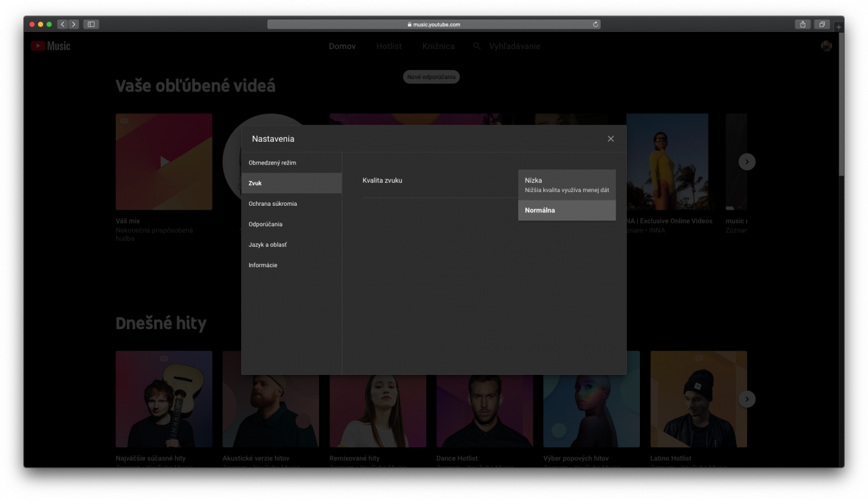The height and width of the screenshot is (499, 868).
Task: Open Remixované hity playlist thumbnail
Action: [378, 411]
